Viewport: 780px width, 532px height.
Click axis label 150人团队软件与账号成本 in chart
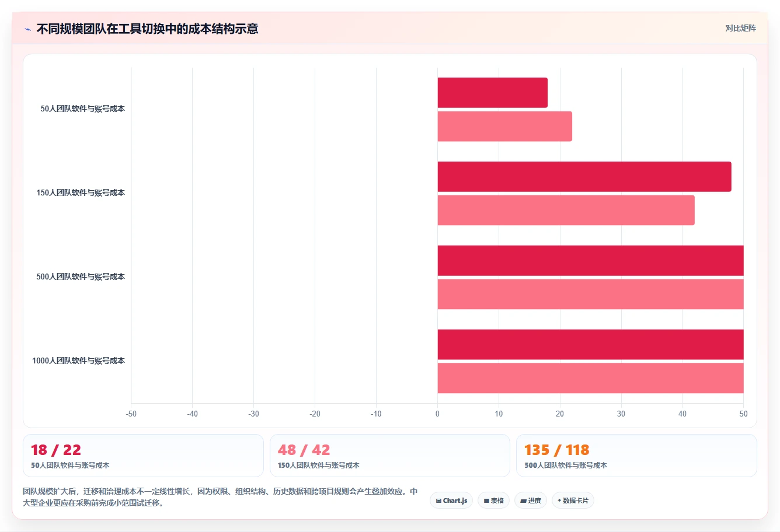pyautogui.click(x=81, y=193)
